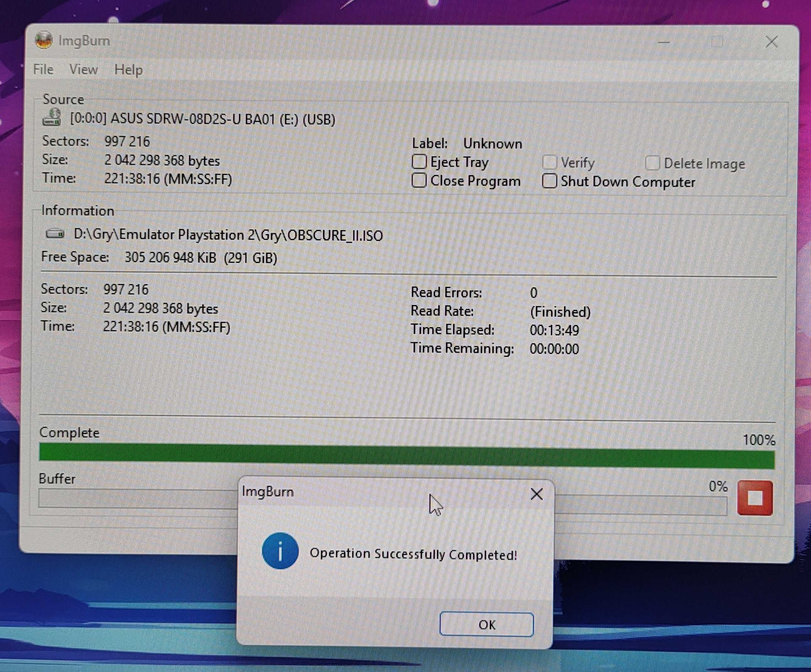The image size is (811, 672).
Task: Minimize the ImgBurn main window
Action: [664, 42]
